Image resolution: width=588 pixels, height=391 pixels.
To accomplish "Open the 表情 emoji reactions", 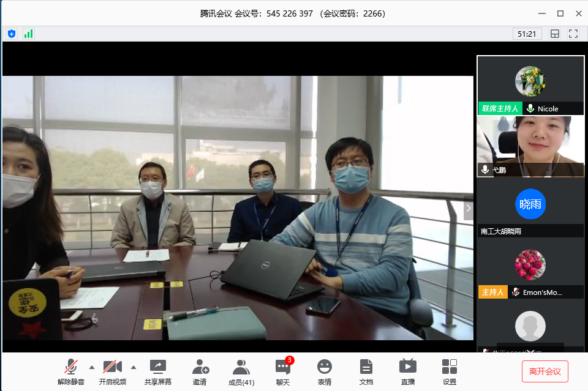I will click(x=324, y=371).
